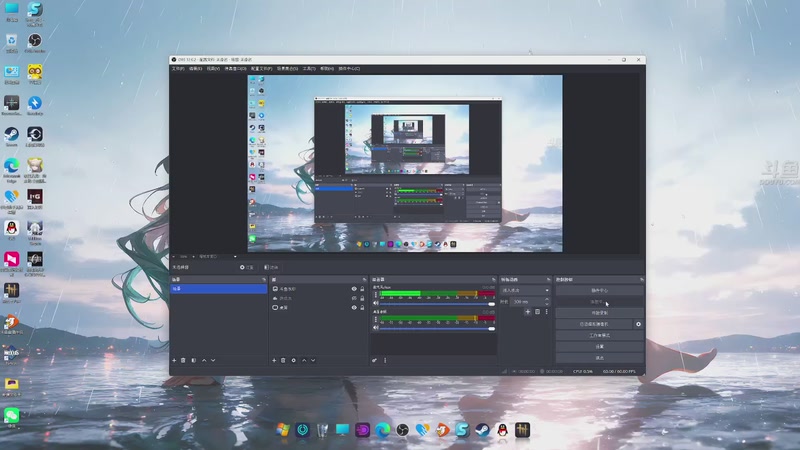The height and width of the screenshot is (450, 800).
Task: Toggle visibility of first source row
Action: 354,289
